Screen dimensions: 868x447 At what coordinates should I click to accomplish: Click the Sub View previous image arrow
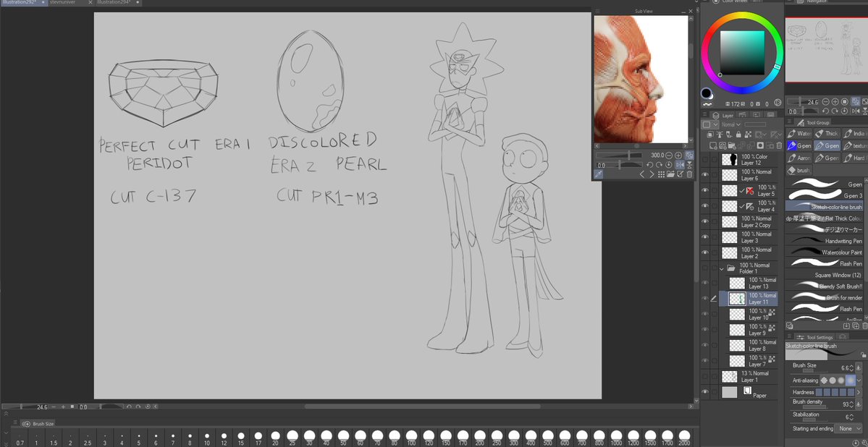click(642, 174)
